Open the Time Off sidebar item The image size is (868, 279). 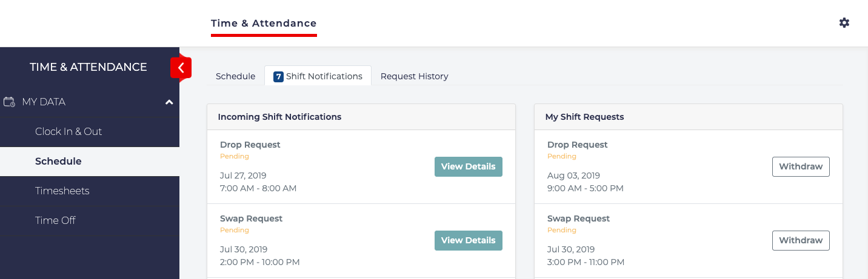(55, 220)
